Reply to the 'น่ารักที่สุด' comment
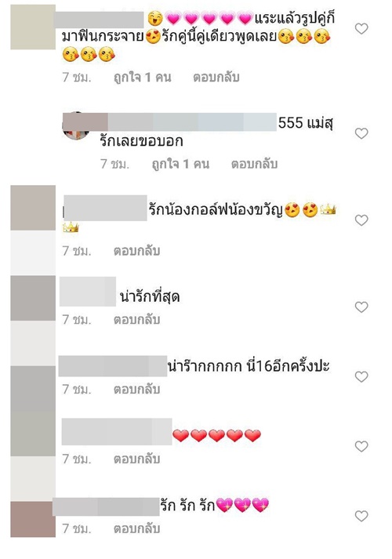 (x=136, y=320)
